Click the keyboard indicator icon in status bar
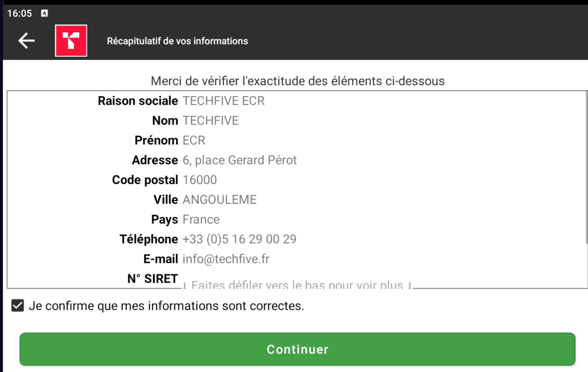The image size is (588, 372). tap(45, 13)
